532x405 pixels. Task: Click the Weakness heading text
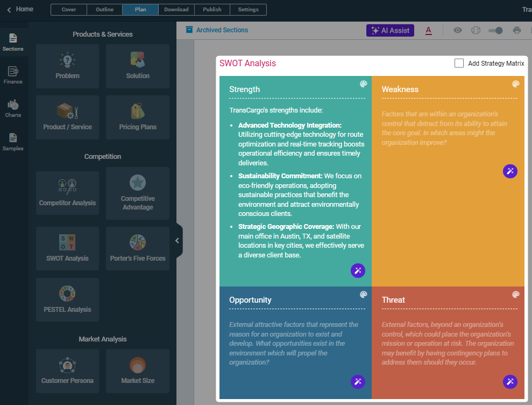400,89
